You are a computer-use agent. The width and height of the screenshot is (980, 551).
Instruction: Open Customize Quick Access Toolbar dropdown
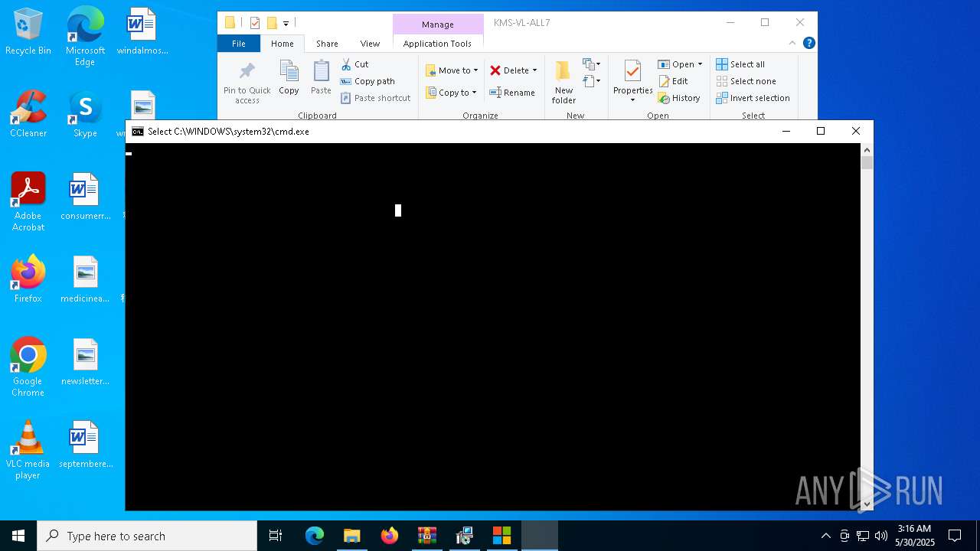pyautogui.click(x=286, y=24)
